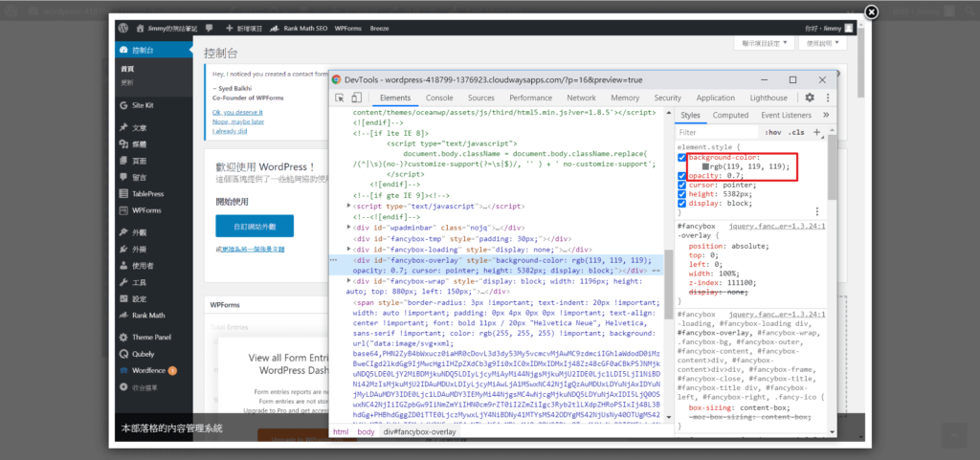Expand the div#fancybox-wrap node
This screenshot has height=460, width=980.
click(348, 281)
